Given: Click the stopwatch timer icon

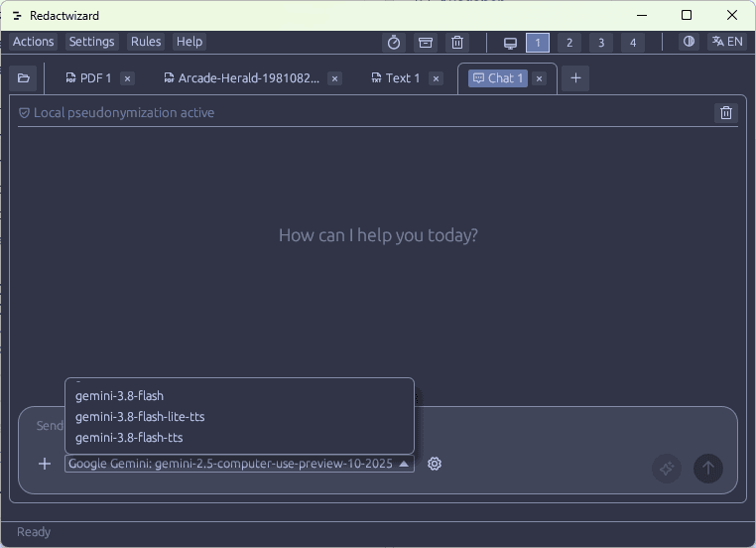Looking at the screenshot, I should (394, 43).
